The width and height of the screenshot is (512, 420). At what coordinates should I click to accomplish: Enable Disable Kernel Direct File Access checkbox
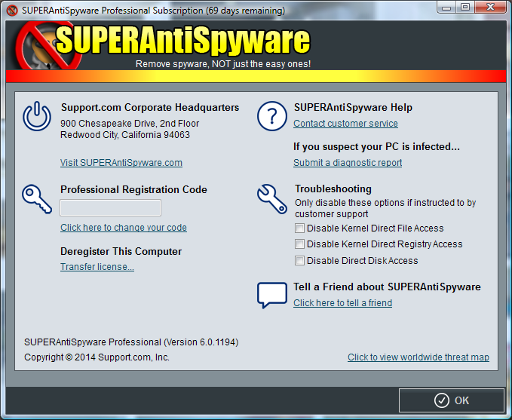click(299, 228)
